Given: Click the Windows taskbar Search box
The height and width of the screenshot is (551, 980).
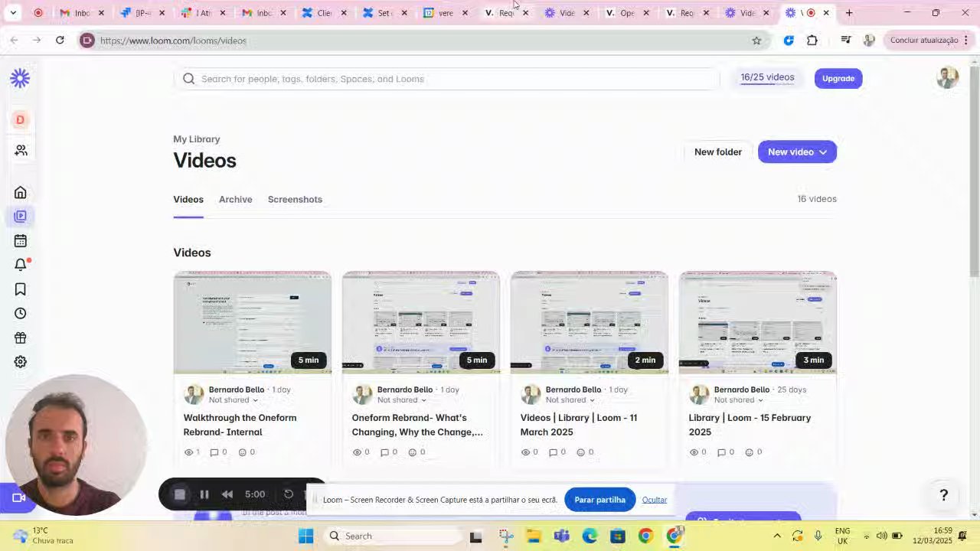Looking at the screenshot, I should pyautogui.click(x=396, y=536).
